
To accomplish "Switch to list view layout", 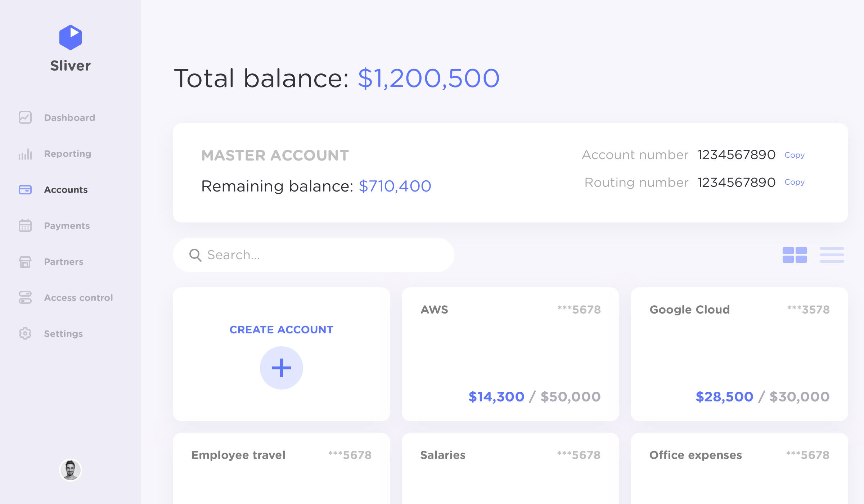I will tap(832, 255).
